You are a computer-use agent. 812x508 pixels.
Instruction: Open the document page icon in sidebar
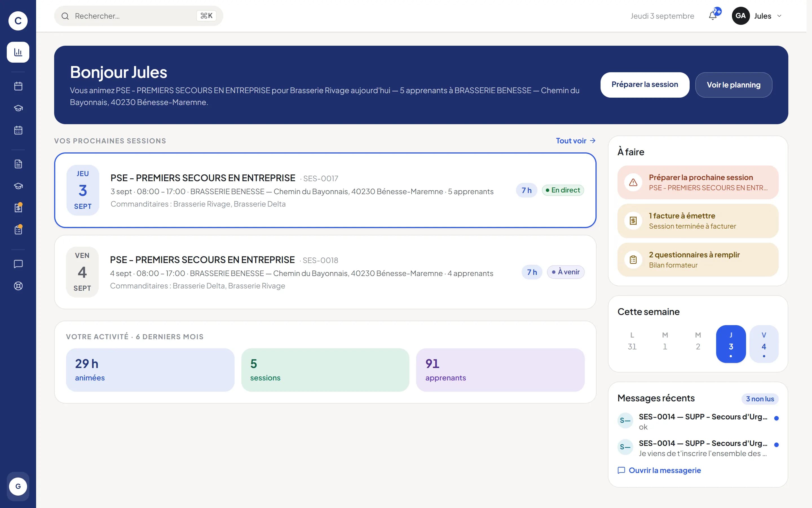tap(18, 164)
